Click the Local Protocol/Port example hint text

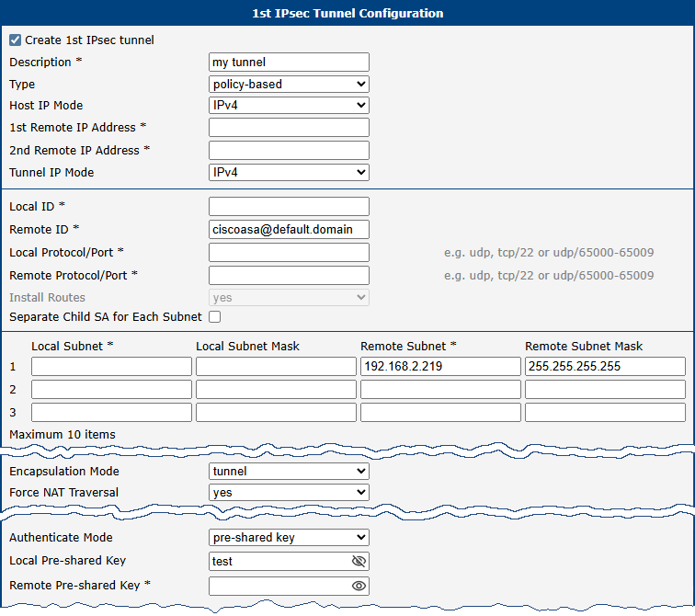coord(549,253)
